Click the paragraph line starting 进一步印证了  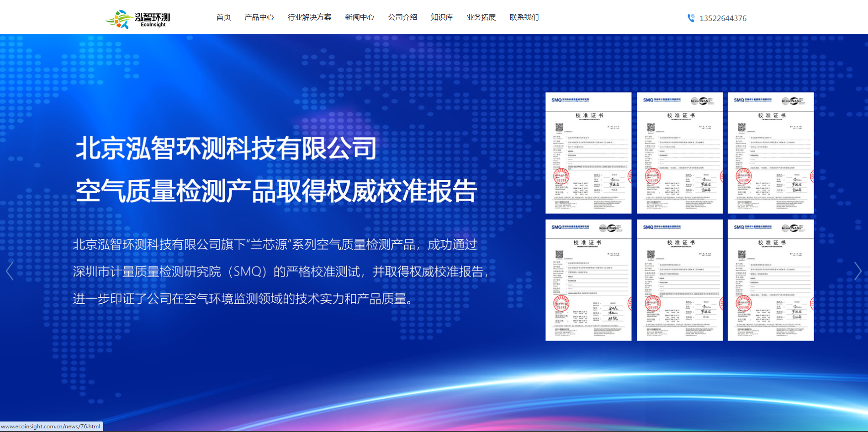(244, 299)
